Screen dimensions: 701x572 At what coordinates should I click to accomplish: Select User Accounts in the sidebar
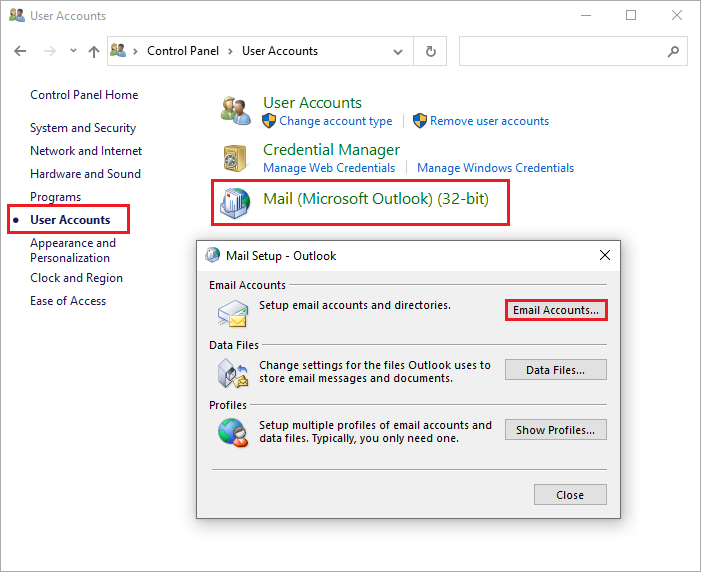[70, 220]
